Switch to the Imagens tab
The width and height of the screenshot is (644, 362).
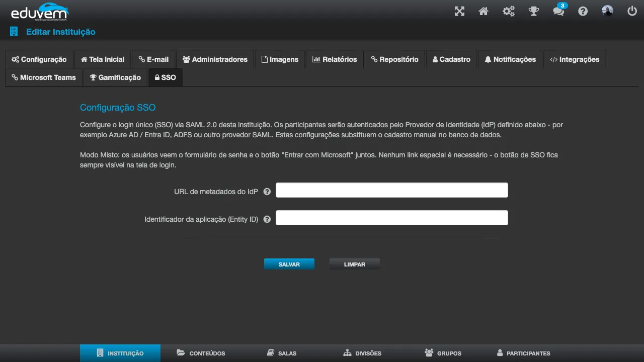tap(280, 59)
